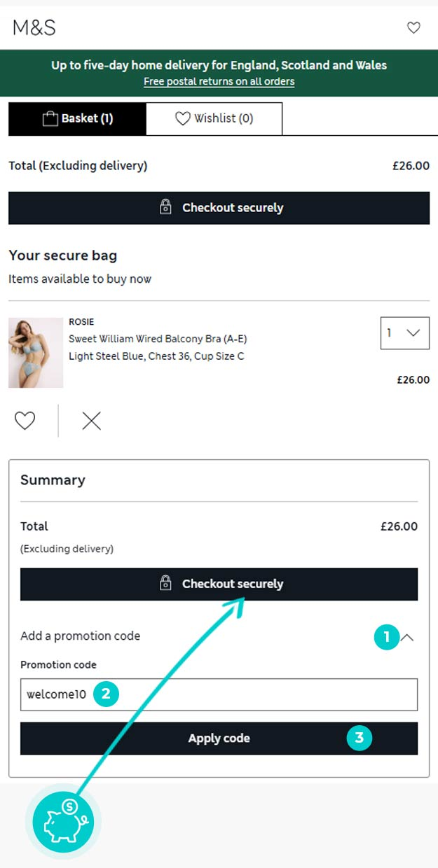This screenshot has width=438, height=868.
Task: Click the Apply code button
Action: point(219,738)
